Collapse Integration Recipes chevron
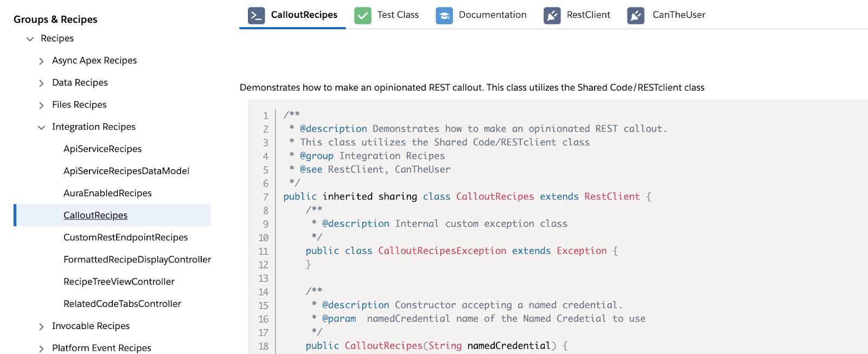This screenshot has width=868, height=354. pyautogui.click(x=41, y=127)
